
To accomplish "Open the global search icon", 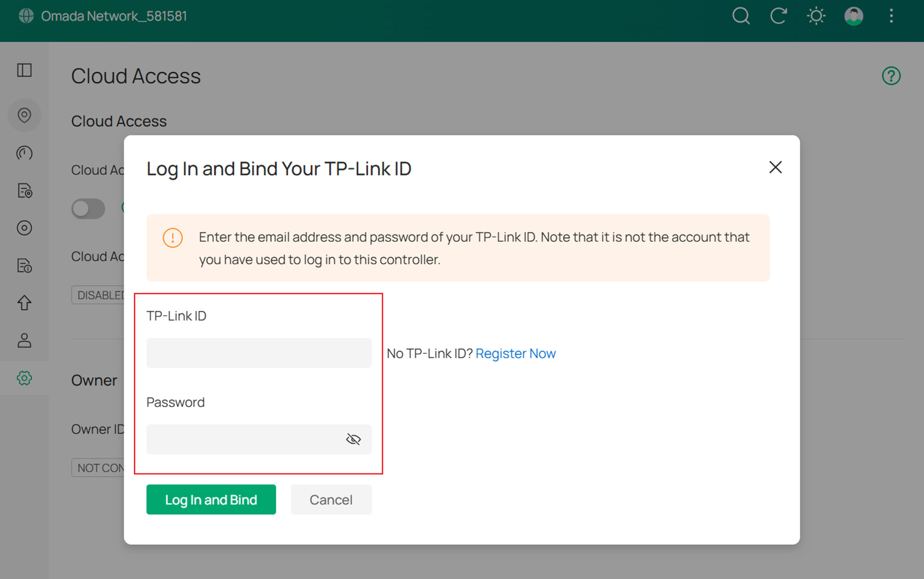I will point(741,16).
